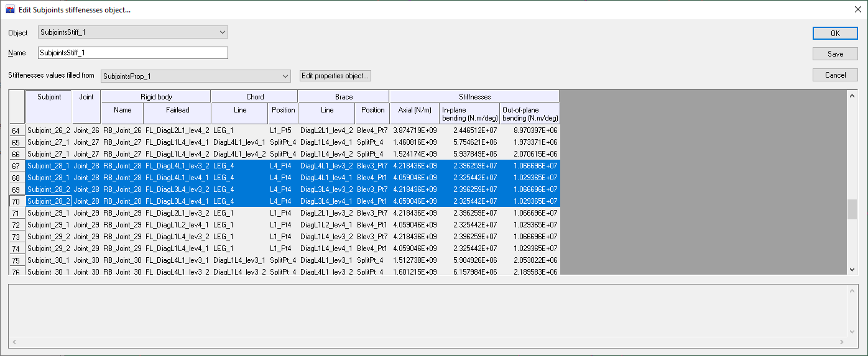Click the Name input field

(x=132, y=53)
